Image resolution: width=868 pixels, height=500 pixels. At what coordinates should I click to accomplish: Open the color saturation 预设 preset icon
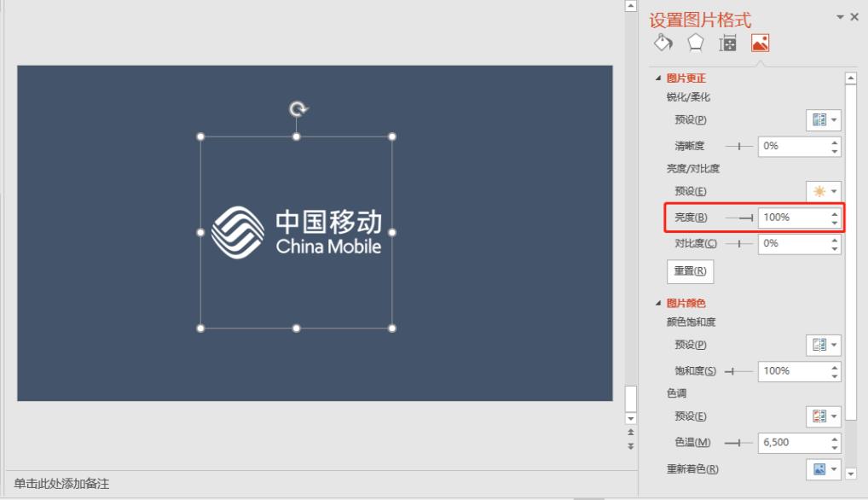[821, 345]
